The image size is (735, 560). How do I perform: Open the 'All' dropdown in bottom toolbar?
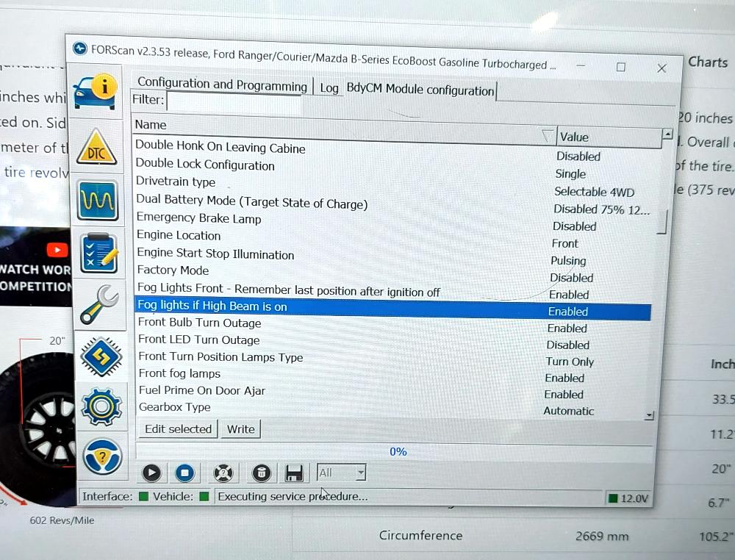click(341, 473)
